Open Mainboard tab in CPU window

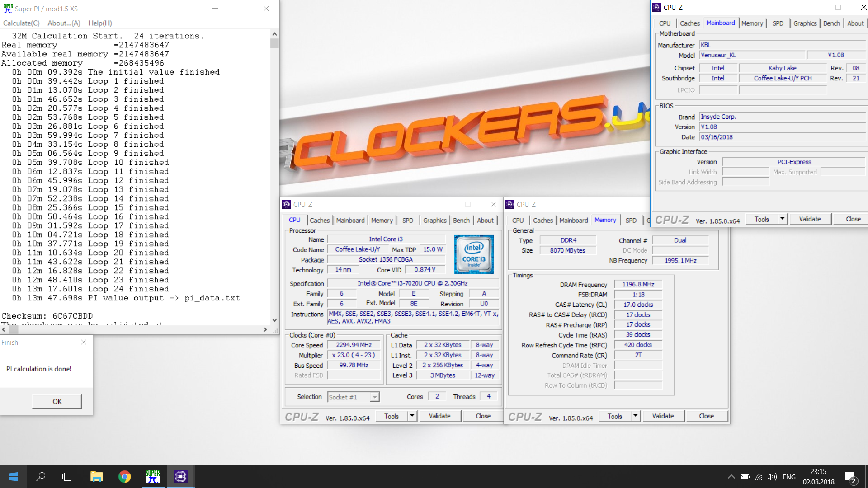point(350,220)
